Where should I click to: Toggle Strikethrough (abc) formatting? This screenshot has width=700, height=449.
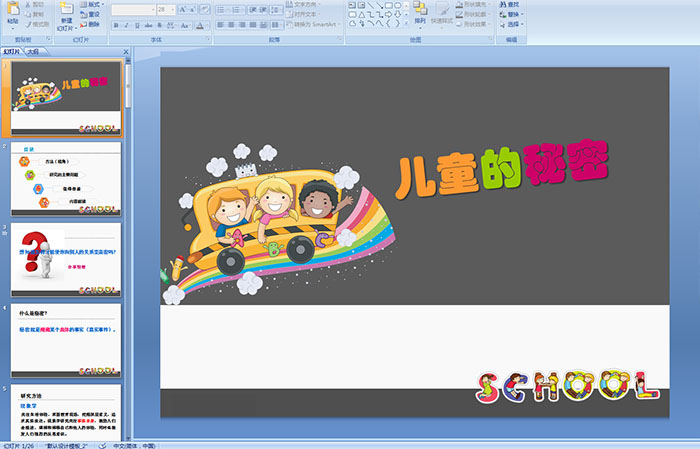148,25
